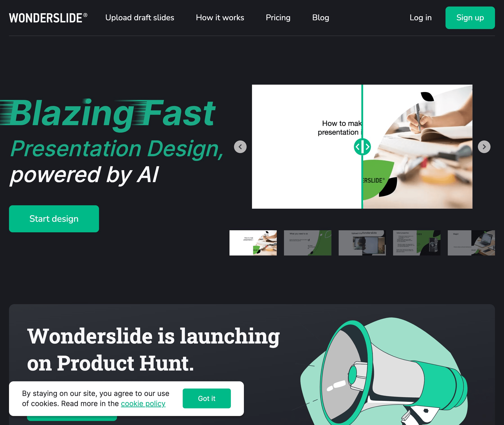Click 'Pricing' navigation tab
Image resolution: width=504 pixels, height=425 pixels.
(x=278, y=18)
